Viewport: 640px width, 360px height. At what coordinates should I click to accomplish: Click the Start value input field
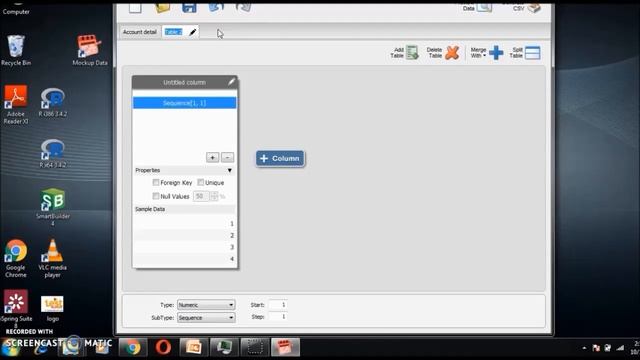coord(278,305)
